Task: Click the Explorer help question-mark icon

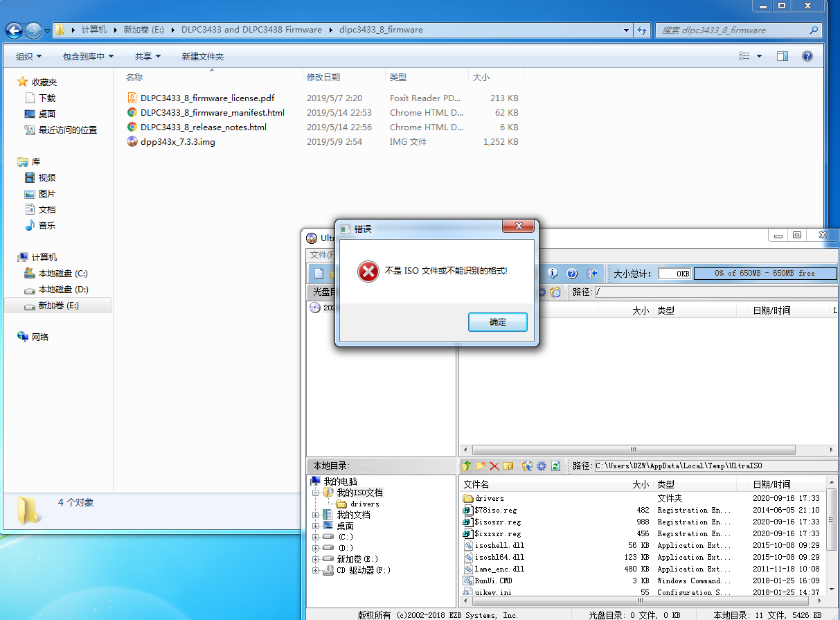Action: [x=807, y=56]
